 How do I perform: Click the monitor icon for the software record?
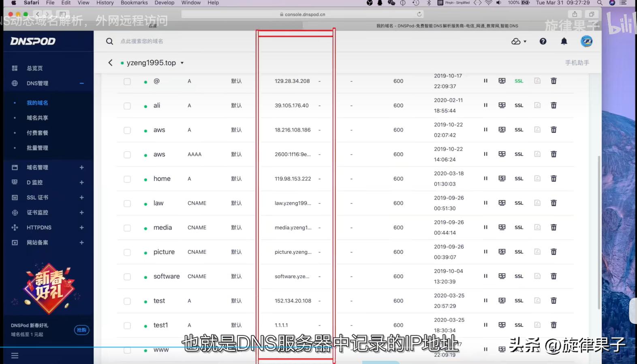(502, 276)
